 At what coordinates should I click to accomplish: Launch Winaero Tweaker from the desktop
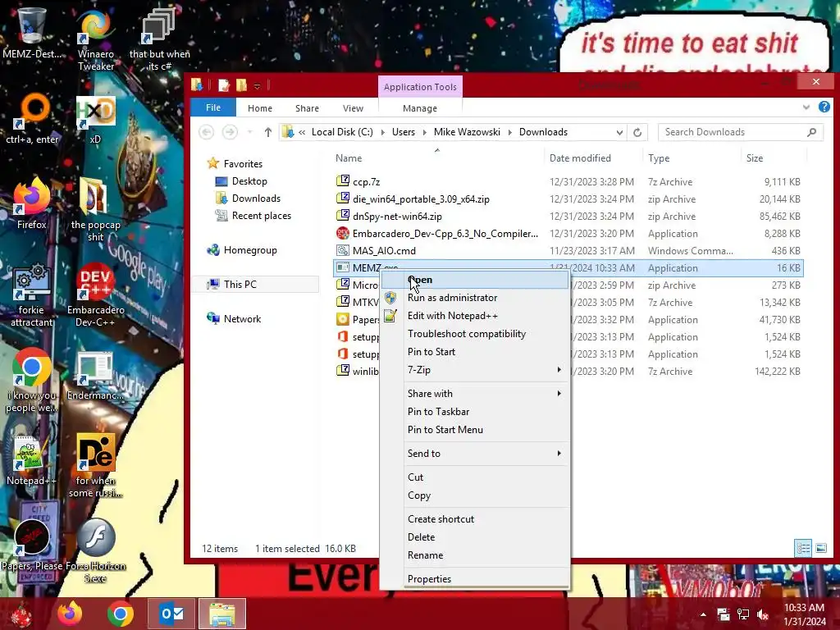(x=95, y=39)
